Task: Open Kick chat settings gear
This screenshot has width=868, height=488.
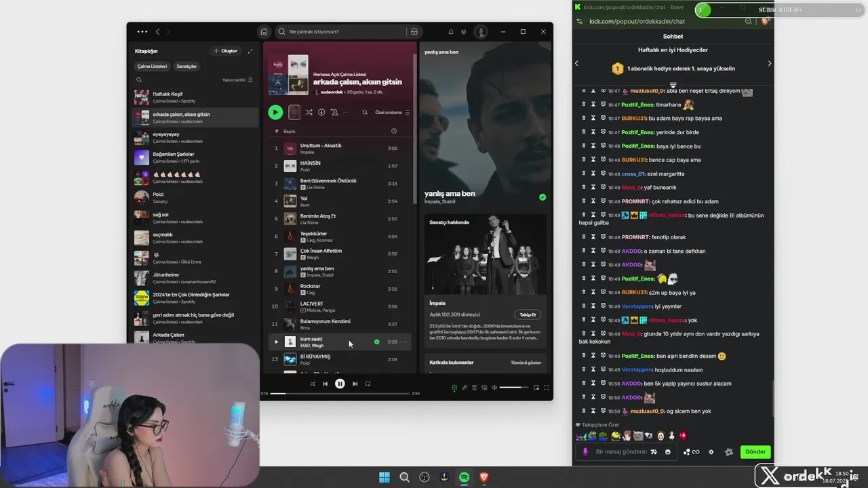Action: (711, 451)
